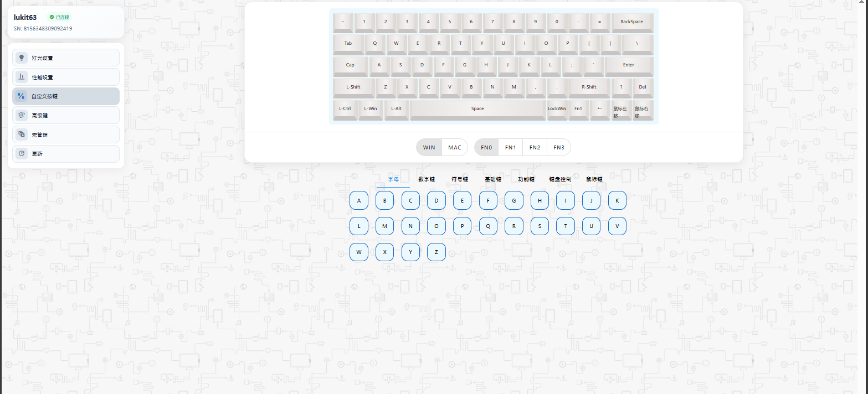This screenshot has height=394, width=868.
Task: Open the 数字键 number keys tab
Action: pos(427,179)
